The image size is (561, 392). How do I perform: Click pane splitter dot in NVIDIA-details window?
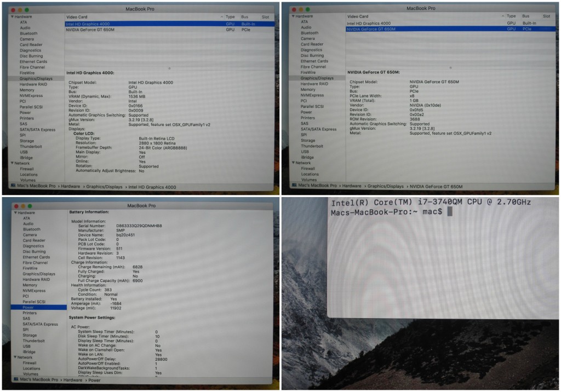pos(450,67)
